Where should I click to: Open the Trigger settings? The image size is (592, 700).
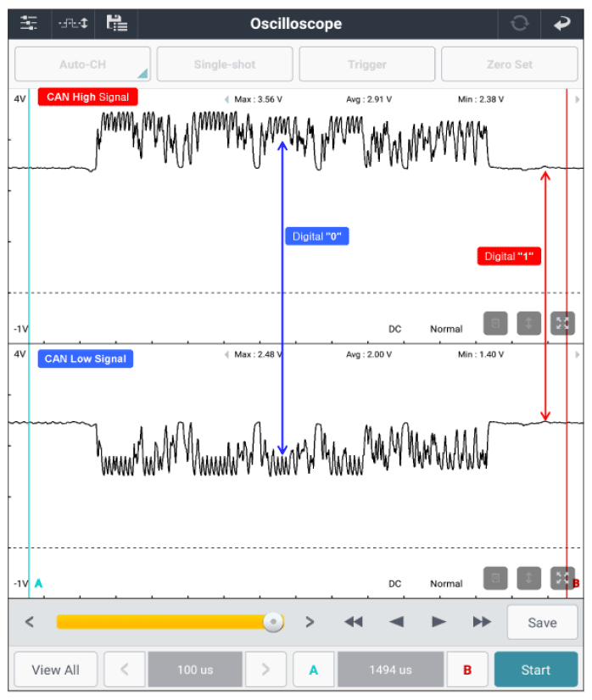tap(366, 64)
